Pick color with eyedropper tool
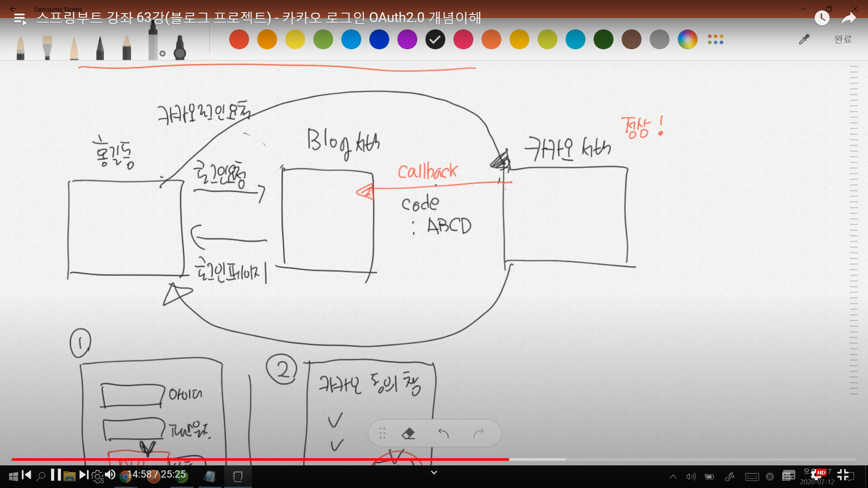868x488 pixels. 804,40
